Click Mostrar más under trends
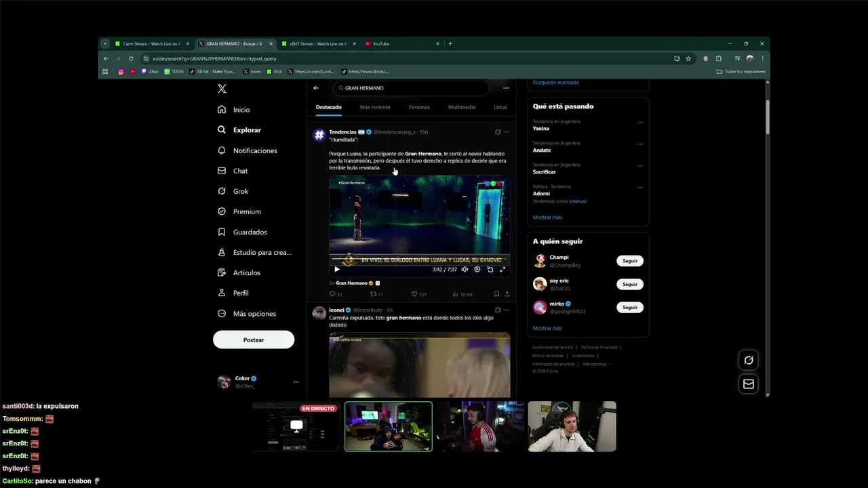This screenshot has width=868, height=488. (547, 218)
